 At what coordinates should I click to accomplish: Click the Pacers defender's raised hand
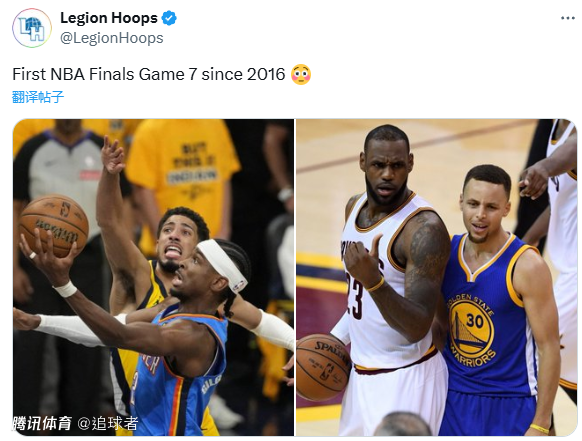click(x=112, y=155)
